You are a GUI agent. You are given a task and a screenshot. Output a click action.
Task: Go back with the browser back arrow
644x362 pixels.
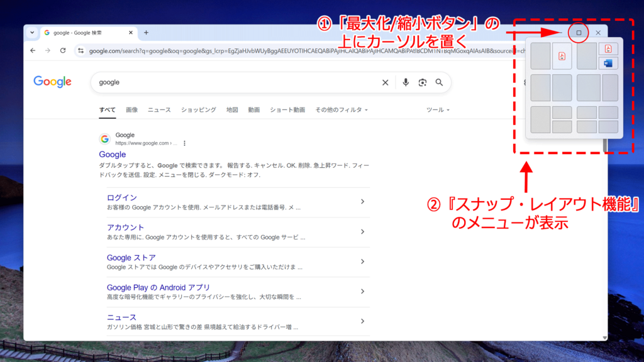click(x=33, y=50)
